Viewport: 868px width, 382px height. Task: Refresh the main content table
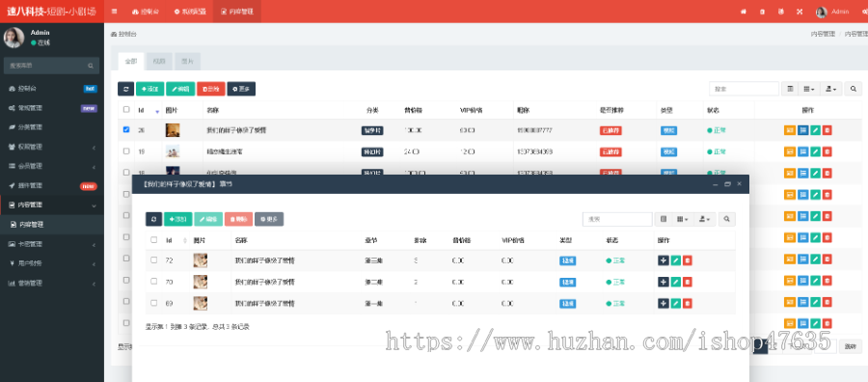point(125,89)
